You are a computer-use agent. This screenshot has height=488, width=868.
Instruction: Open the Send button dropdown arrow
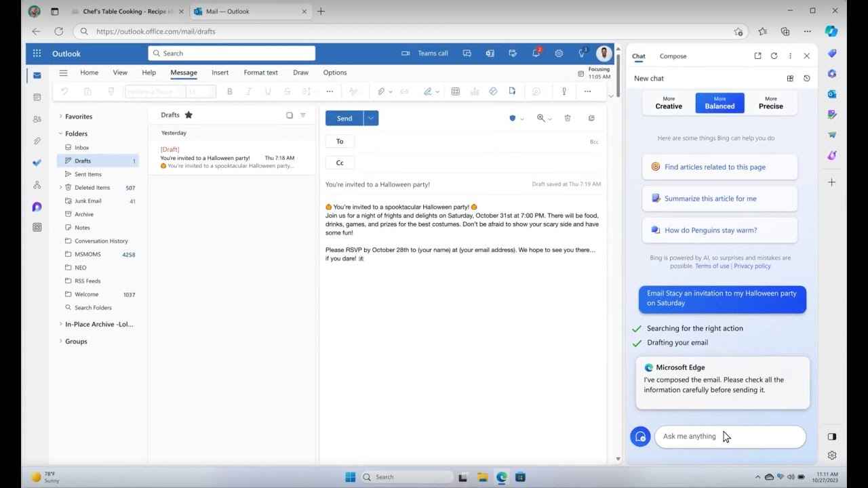pos(371,119)
